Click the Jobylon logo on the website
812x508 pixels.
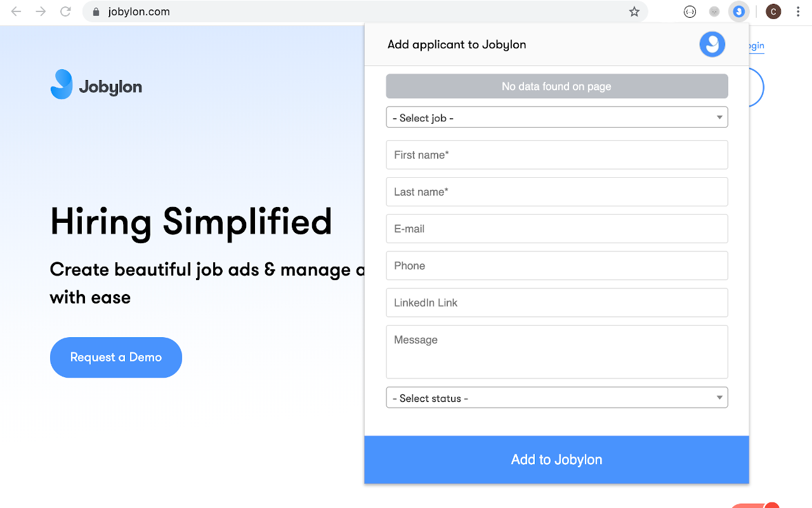pyautogui.click(x=96, y=84)
